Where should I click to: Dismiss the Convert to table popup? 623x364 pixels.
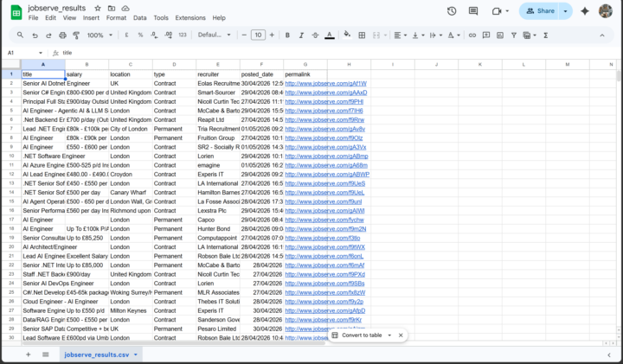[x=401, y=335]
